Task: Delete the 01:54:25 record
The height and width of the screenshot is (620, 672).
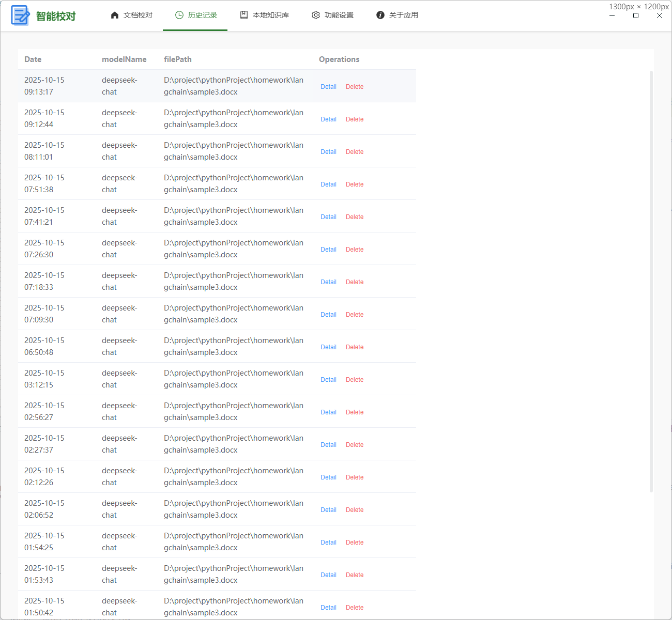Action: tap(355, 542)
